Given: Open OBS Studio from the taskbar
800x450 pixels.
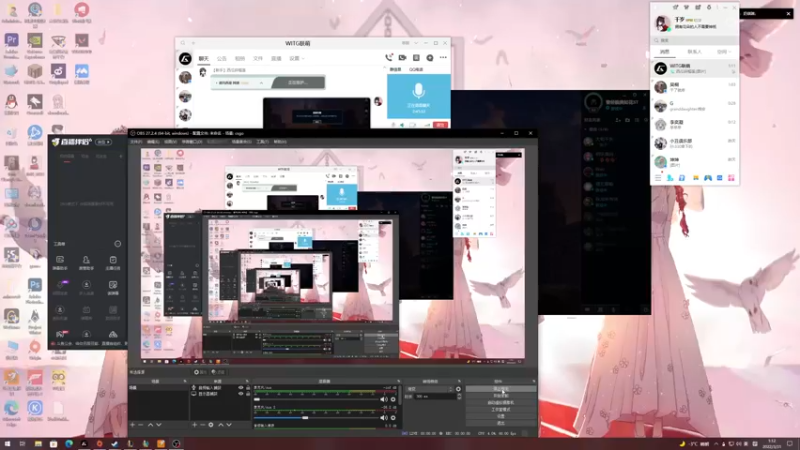Looking at the screenshot, I should tap(176, 444).
